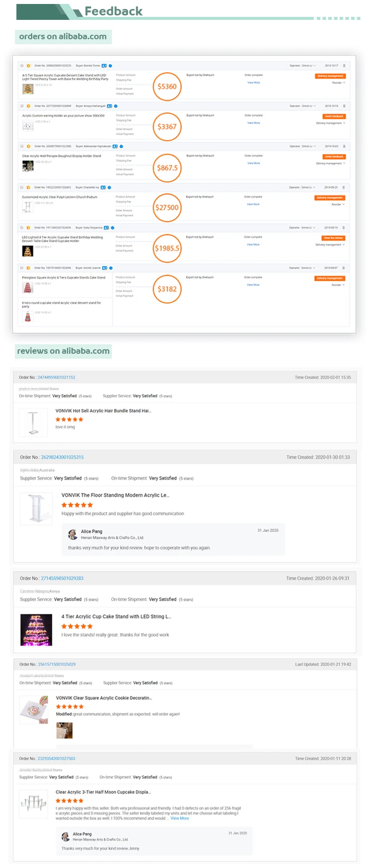Delete the Brenda Torres order with trash icon
373x868 pixels.
[344, 66]
